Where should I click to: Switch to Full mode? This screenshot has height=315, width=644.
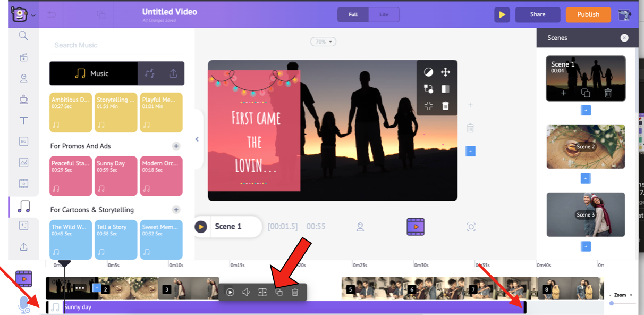[x=353, y=15]
